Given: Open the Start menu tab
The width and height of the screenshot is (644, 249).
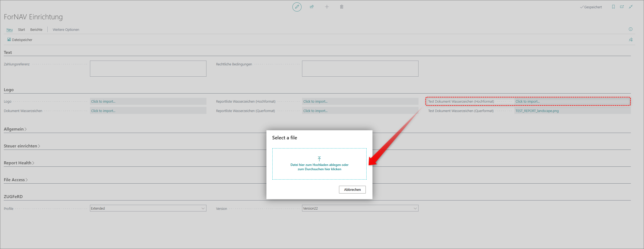Looking at the screenshot, I should pyautogui.click(x=21, y=29).
